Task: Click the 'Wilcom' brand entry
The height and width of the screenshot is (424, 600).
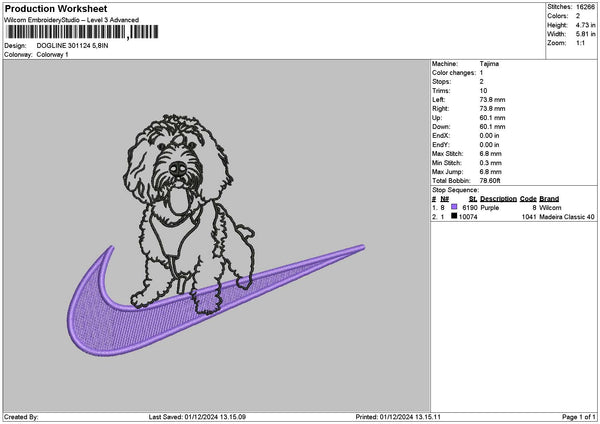Action: [550, 208]
